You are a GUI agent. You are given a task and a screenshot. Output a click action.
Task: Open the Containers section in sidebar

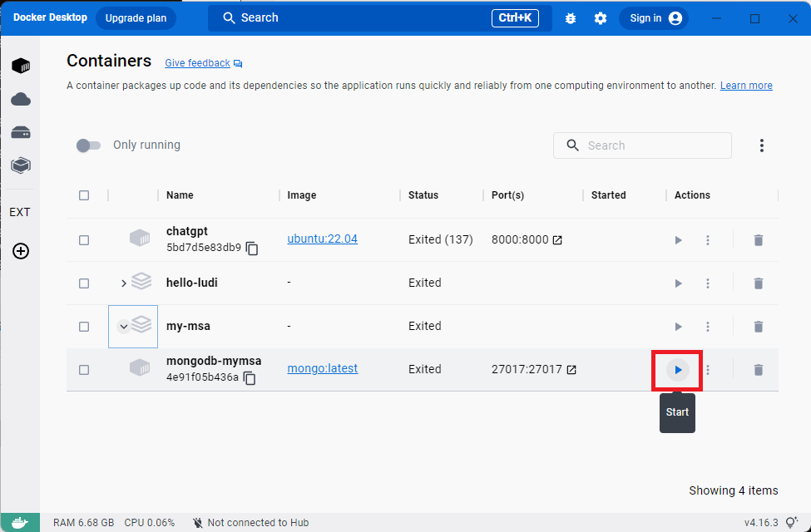click(21, 66)
